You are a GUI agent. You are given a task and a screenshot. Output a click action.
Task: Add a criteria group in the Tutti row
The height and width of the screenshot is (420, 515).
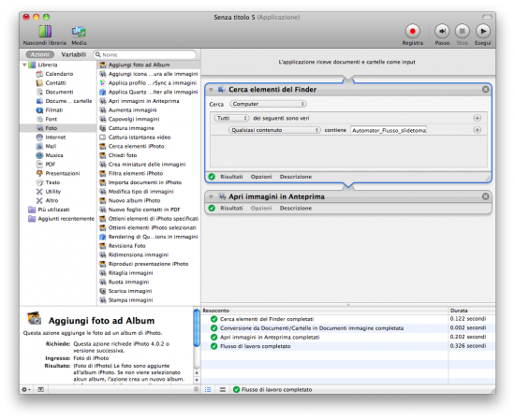coord(478,118)
